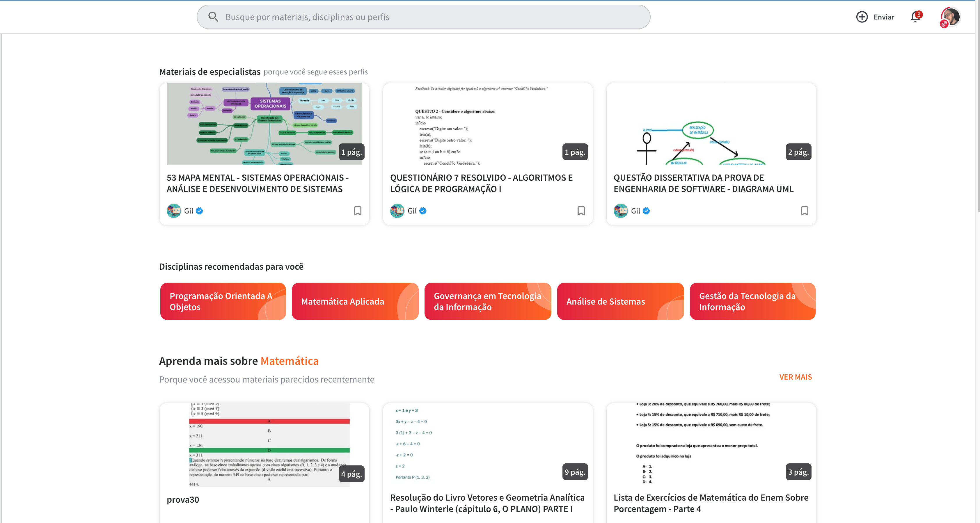
Task: Bookmark the Questão Dissertativa UML material
Action: point(804,211)
